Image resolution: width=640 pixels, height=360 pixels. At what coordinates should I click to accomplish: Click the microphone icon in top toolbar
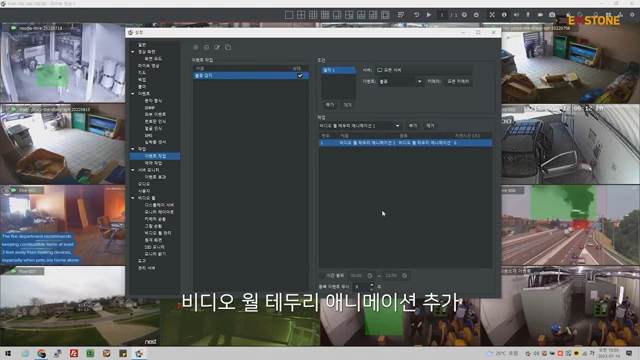[x=528, y=15]
